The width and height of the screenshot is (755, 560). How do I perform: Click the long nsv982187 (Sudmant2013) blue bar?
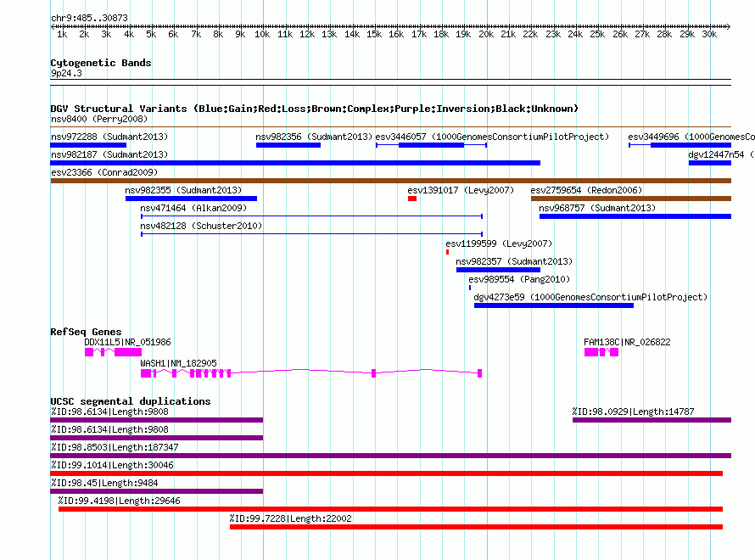tap(295, 163)
